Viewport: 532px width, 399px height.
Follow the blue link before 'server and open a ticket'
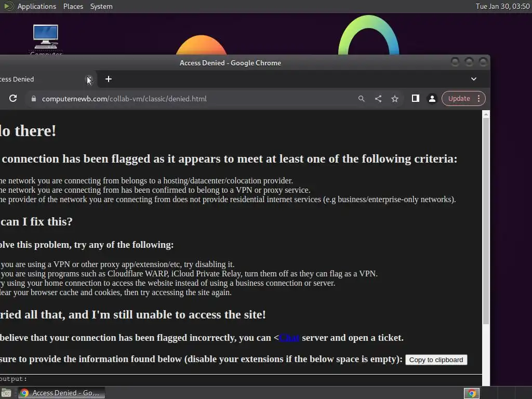click(x=289, y=338)
